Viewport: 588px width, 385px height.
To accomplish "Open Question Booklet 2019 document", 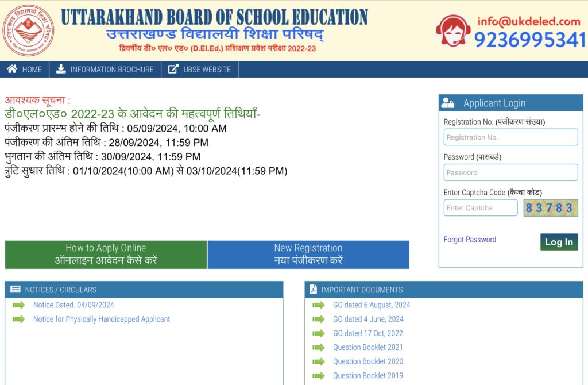I will click(x=368, y=376).
